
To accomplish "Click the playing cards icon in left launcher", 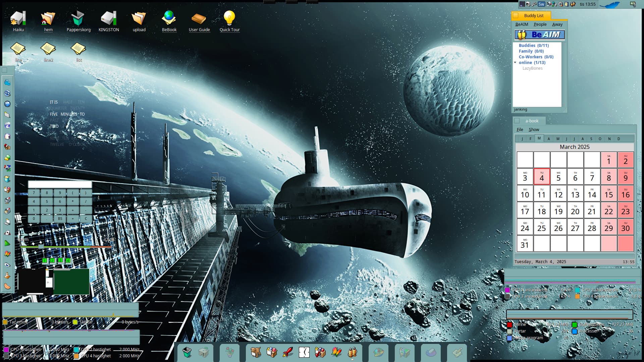I will coord(7,233).
